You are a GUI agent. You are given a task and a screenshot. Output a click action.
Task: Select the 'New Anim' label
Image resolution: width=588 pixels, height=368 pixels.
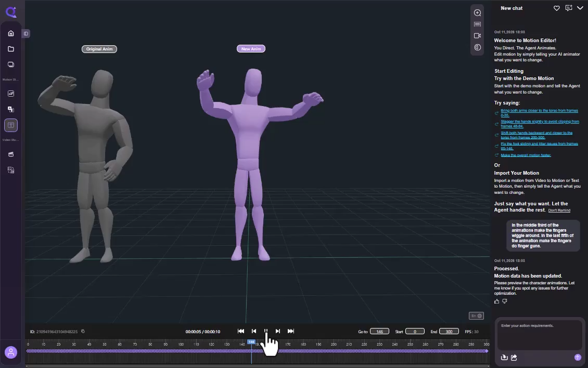coord(251,49)
